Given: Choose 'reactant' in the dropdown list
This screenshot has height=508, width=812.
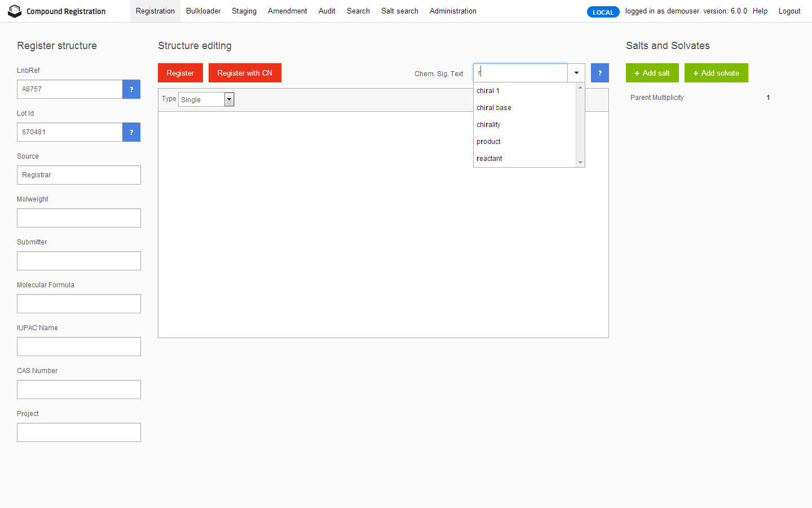Looking at the screenshot, I should tap(489, 159).
